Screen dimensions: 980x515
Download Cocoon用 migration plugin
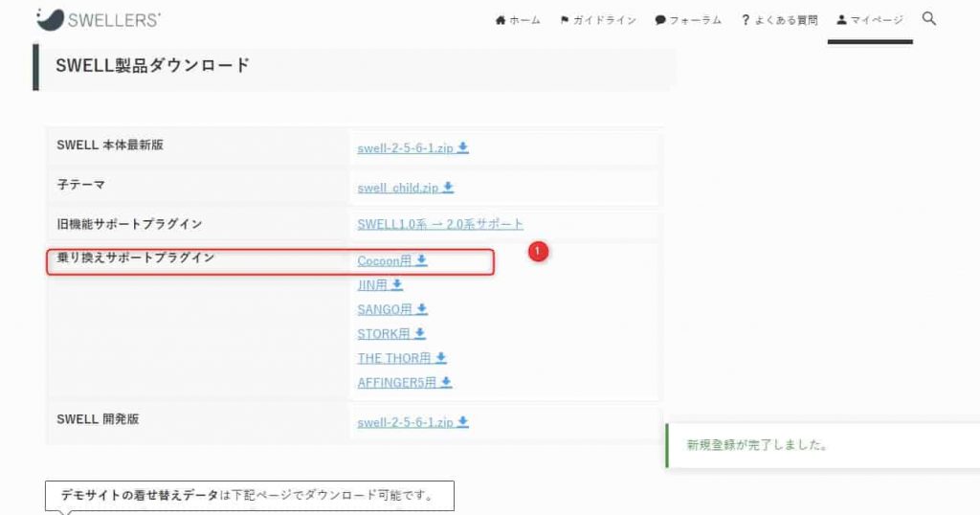(392, 260)
